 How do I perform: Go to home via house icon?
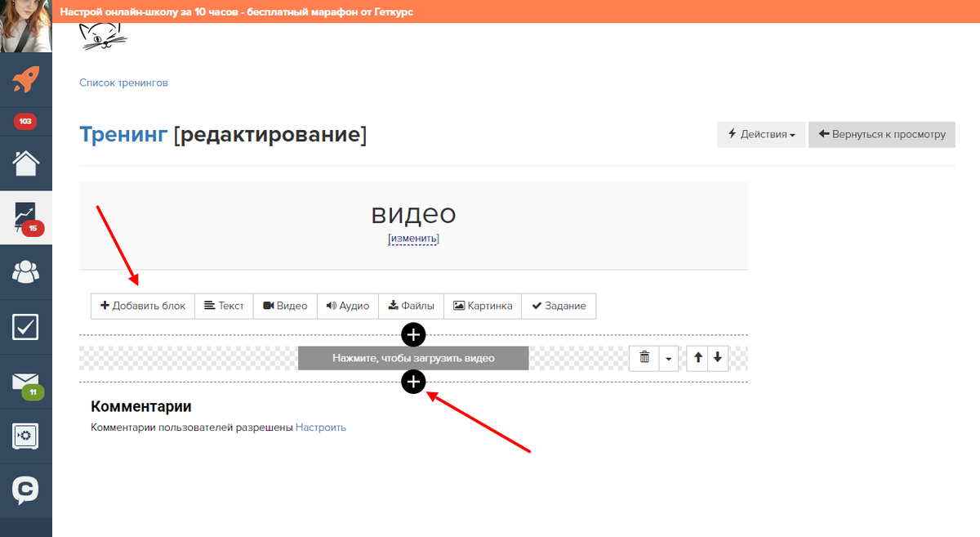click(x=25, y=163)
